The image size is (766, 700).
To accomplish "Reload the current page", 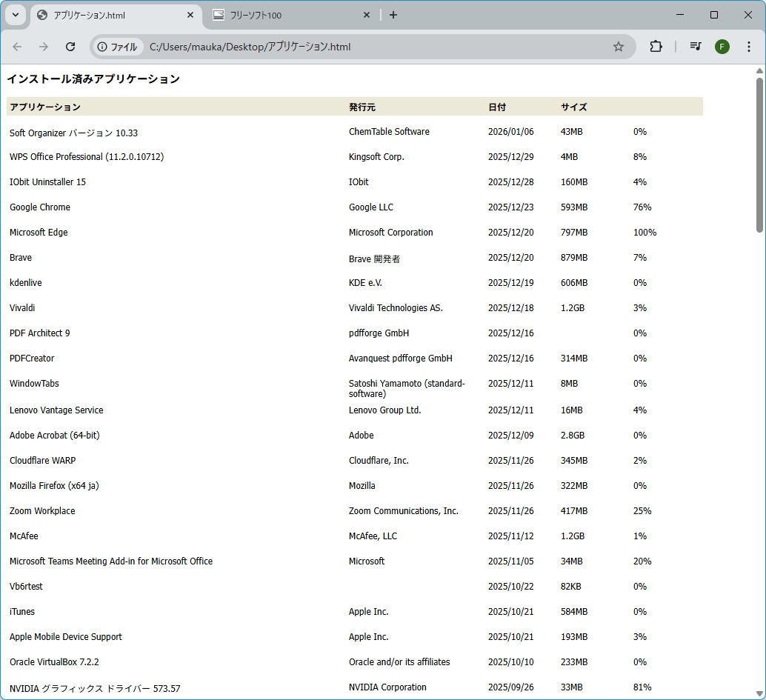I will click(x=70, y=47).
